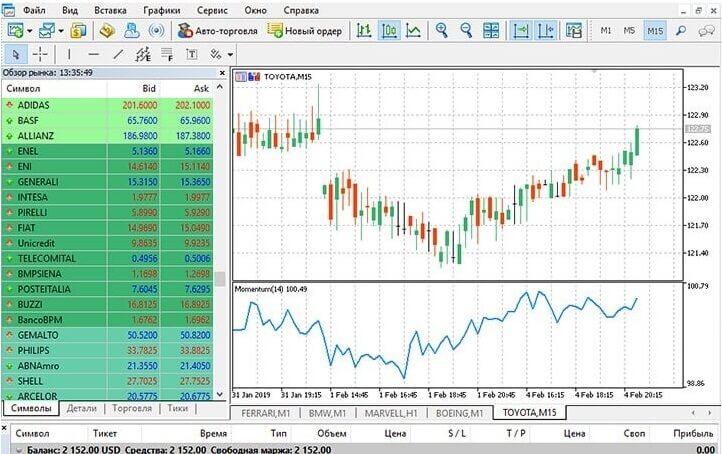Select the cursor arrow tool
722x454 pixels.
(16, 55)
